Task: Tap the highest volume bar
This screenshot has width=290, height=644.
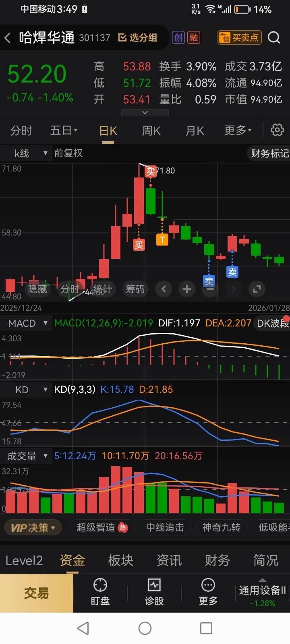Action: (x=116, y=489)
